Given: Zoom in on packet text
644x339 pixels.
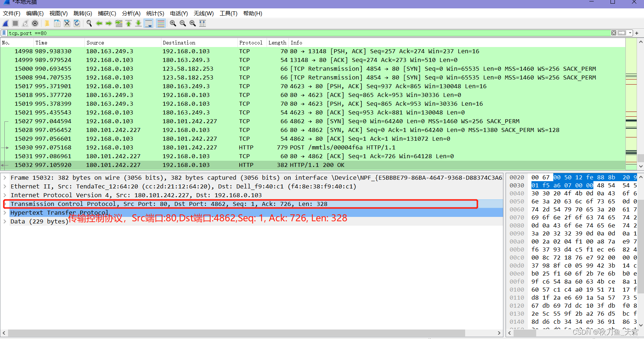Looking at the screenshot, I should point(173,23).
